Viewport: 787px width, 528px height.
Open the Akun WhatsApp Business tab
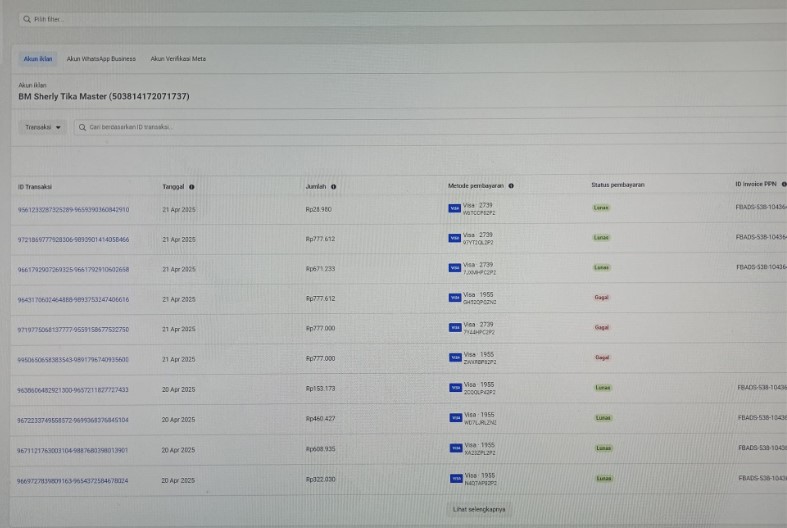click(101, 59)
